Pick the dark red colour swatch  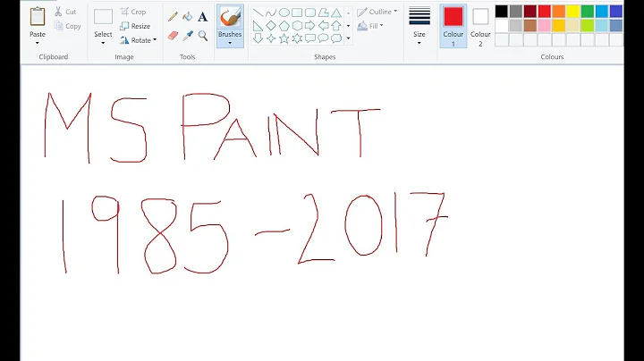coord(530,12)
